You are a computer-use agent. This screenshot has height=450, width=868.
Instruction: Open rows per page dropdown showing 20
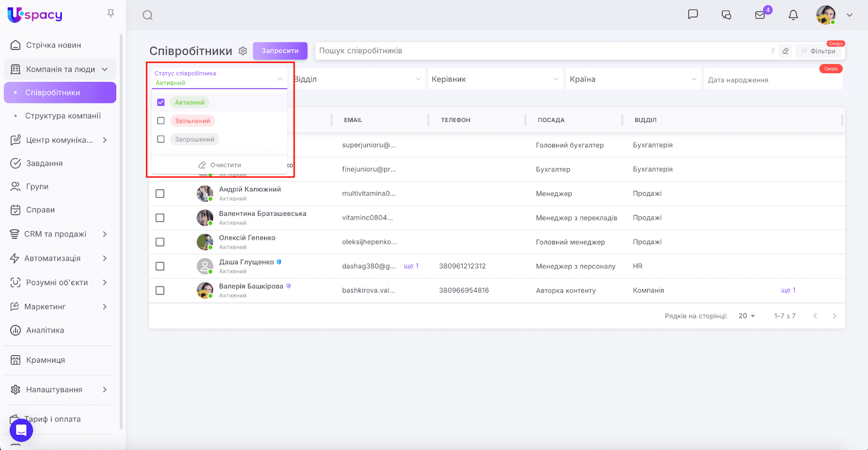(746, 316)
